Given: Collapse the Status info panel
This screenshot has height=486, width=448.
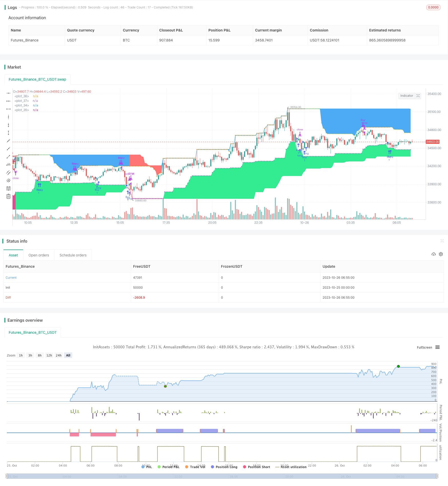Looking at the screenshot, I should [442, 241].
